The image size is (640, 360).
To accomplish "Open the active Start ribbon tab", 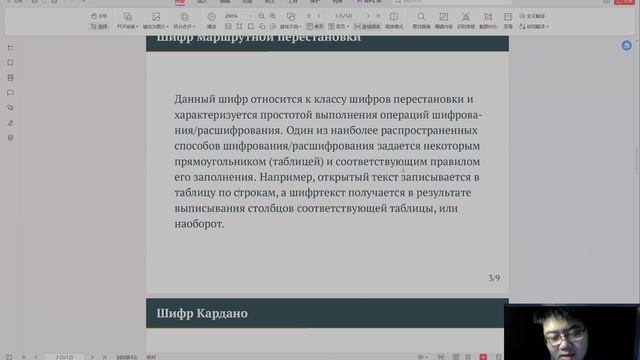I will (x=179, y=2).
